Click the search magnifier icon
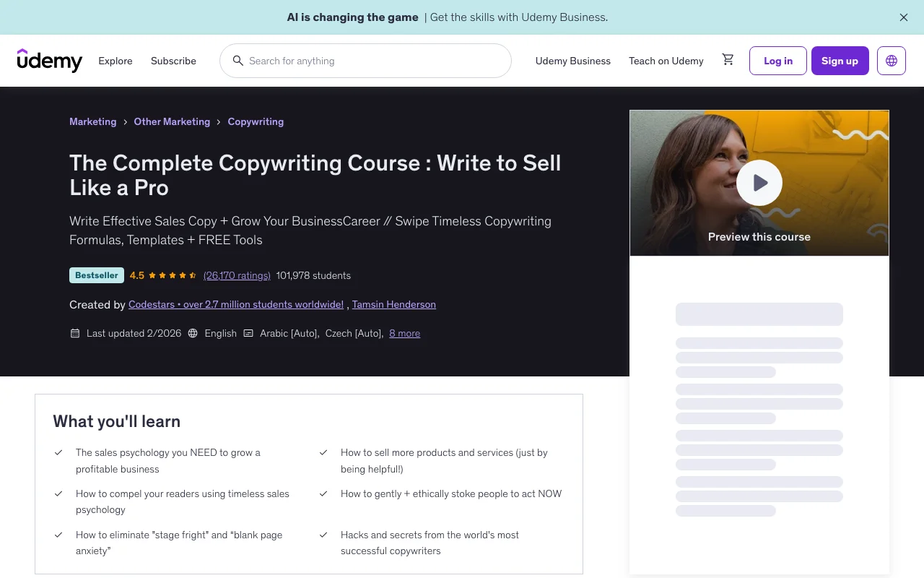This screenshot has width=924, height=578. [x=237, y=61]
